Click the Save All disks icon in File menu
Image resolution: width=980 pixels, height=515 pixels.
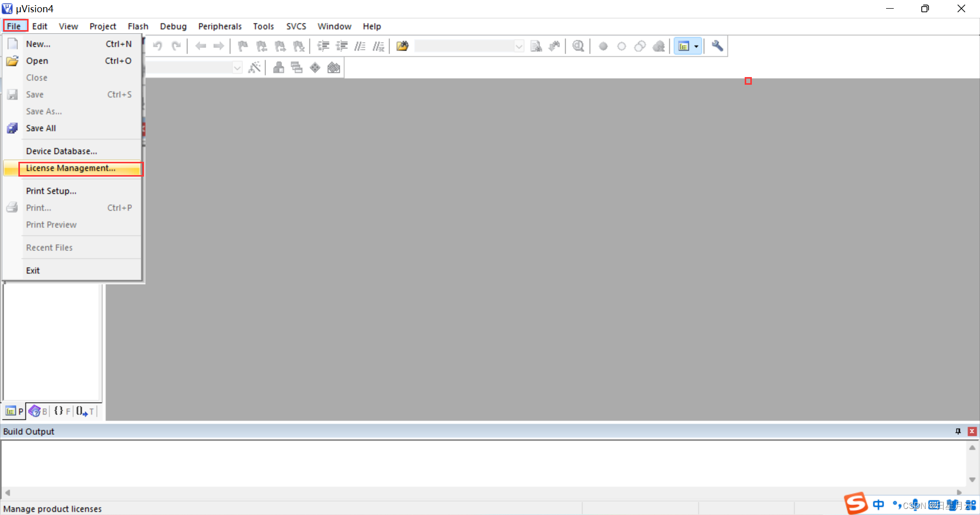pyautogui.click(x=12, y=128)
